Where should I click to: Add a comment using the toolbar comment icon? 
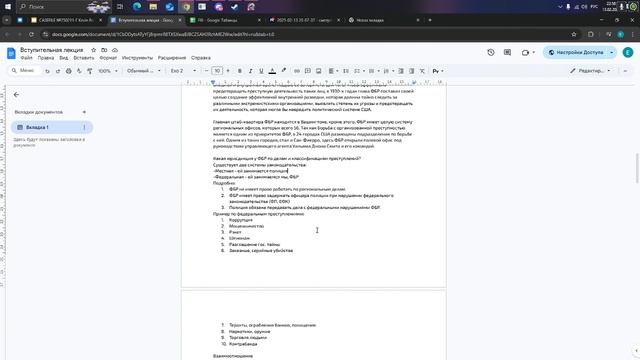pos(308,71)
